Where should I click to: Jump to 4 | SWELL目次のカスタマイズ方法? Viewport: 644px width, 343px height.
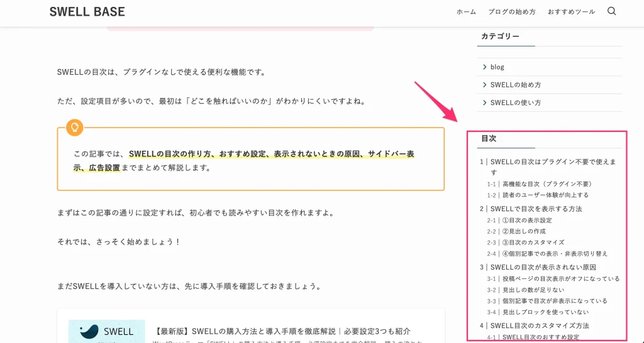(535, 326)
